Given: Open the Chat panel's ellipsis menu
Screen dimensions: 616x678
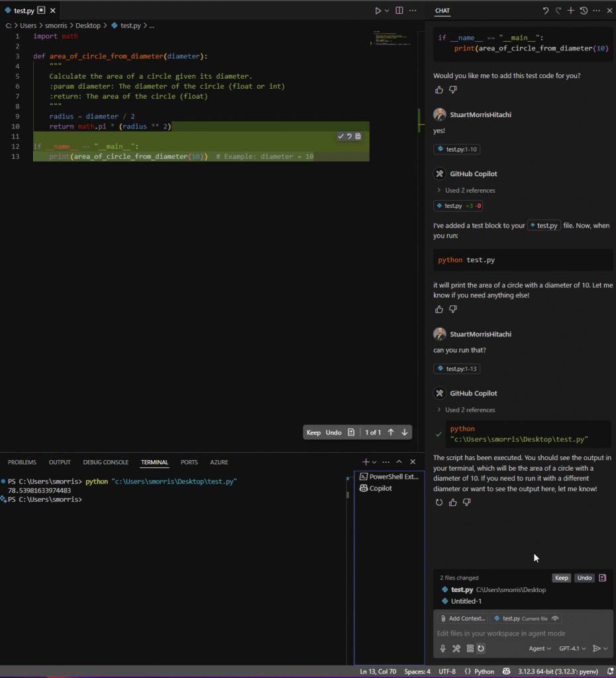Looking at the screenshot, I should (597, 11).
